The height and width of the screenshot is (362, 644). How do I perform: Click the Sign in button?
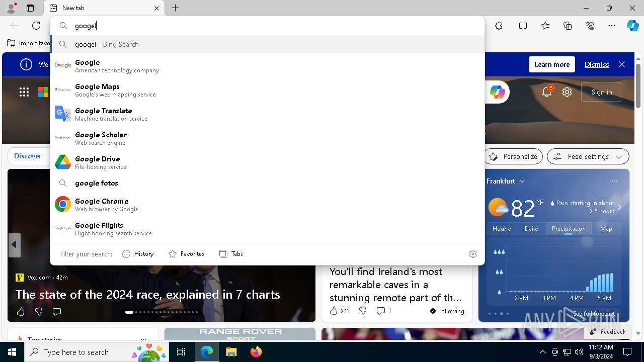602,92
